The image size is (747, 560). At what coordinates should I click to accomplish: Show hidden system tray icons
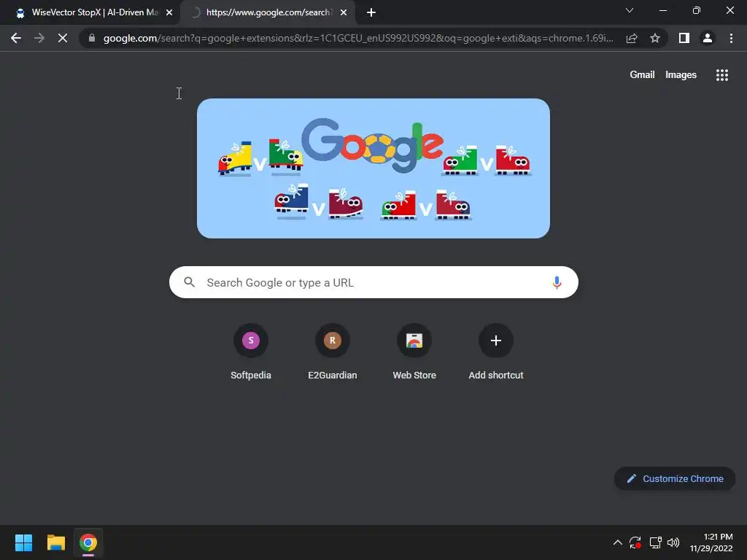[x=617, y=542]
